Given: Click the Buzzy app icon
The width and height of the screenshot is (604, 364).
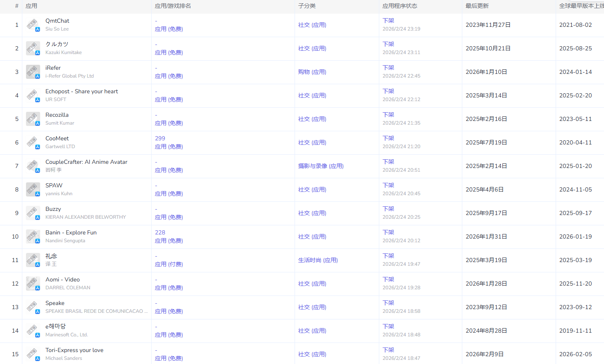Looking at the screenshot, I should 33,213.
